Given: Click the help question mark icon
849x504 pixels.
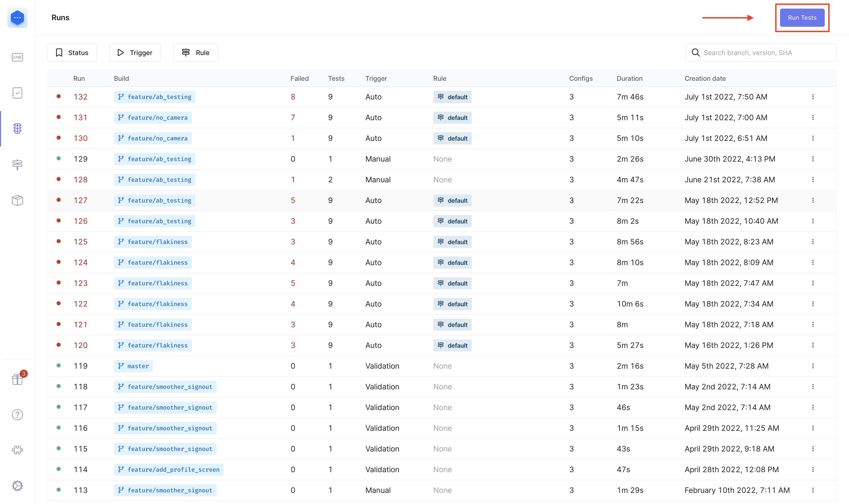Looking at the screenshot, I should point(17,415).
